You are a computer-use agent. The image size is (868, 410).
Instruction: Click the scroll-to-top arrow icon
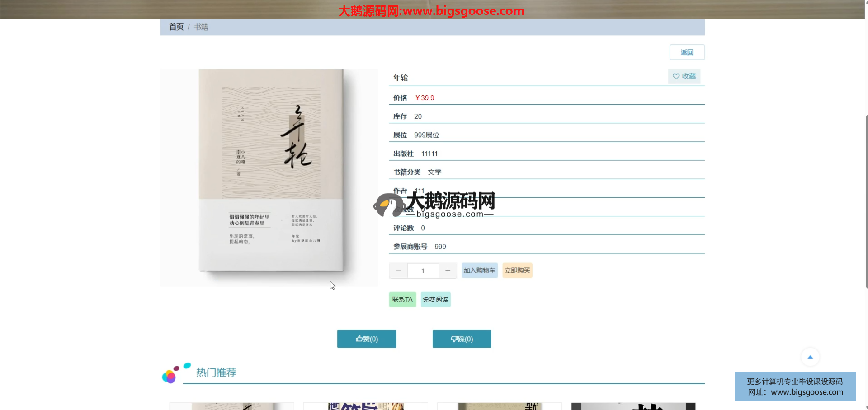[810, 357]
